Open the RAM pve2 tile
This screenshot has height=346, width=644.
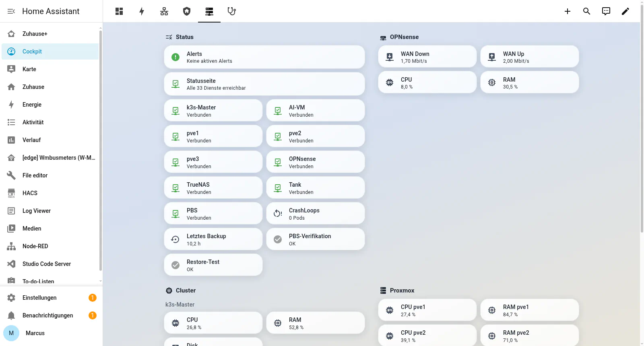click(530, 336)
